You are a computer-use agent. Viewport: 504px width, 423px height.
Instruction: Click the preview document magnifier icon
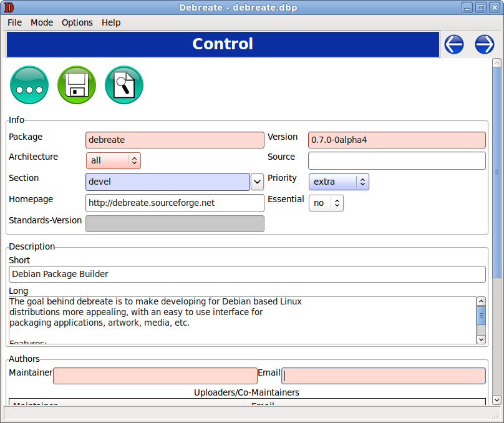coord(124,85)
